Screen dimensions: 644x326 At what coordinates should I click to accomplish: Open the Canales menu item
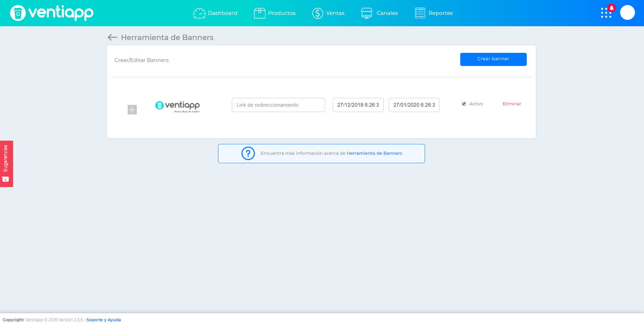click(x=379, y=13)
